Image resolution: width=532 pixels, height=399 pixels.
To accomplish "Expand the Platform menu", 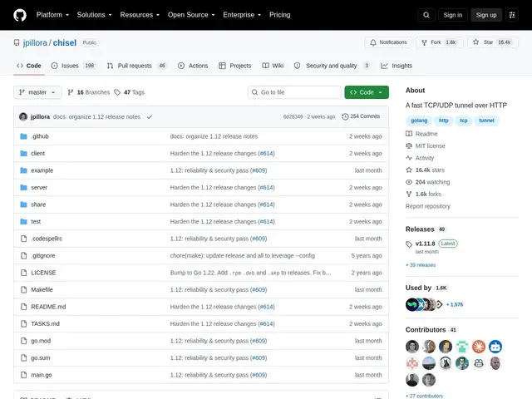I will pos(52,15).
